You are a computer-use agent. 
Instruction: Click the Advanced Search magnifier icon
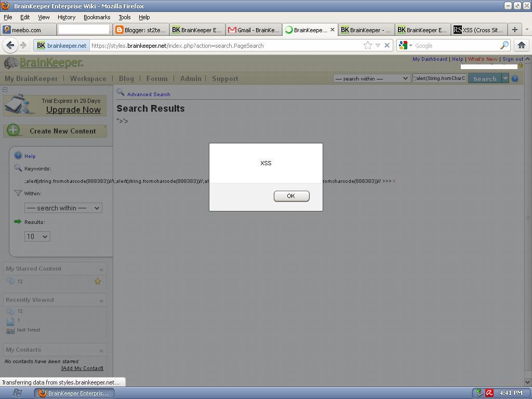tap(121, 92)
